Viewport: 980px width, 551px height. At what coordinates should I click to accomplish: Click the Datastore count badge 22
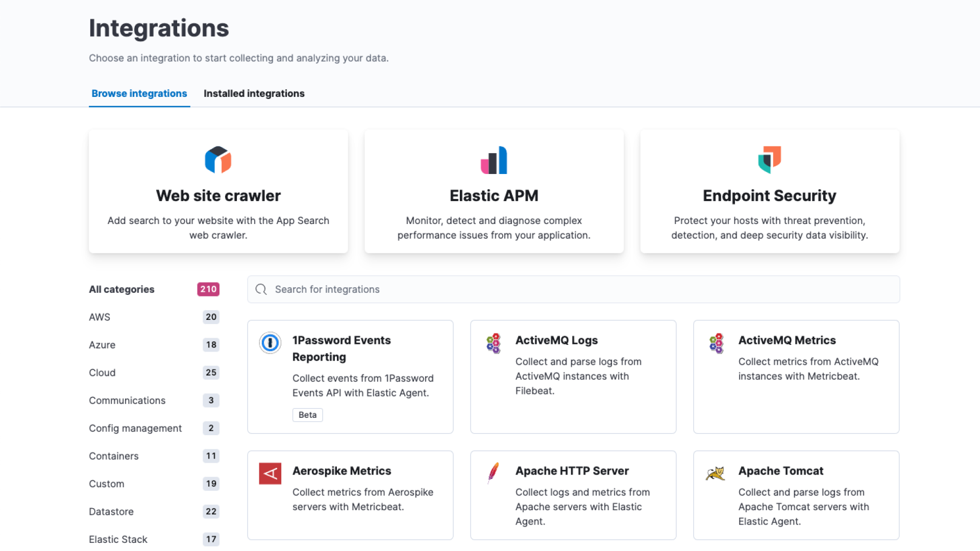[211, 512]
